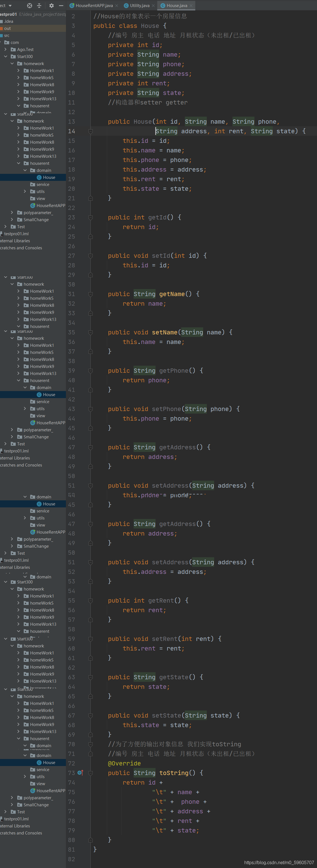Click the getRent method name
This screenshot has height=868, width=317.
161,600
